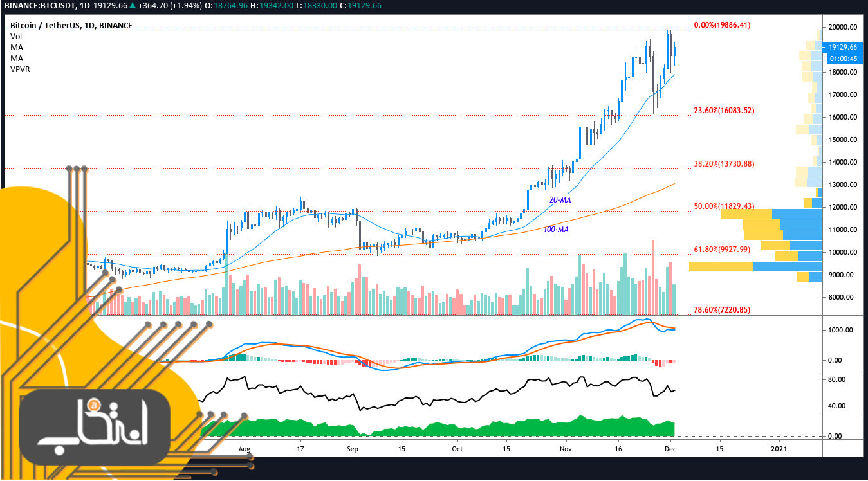868x481 pixels.
Task: Click the Nov label on the time axis
Action: 566,448
